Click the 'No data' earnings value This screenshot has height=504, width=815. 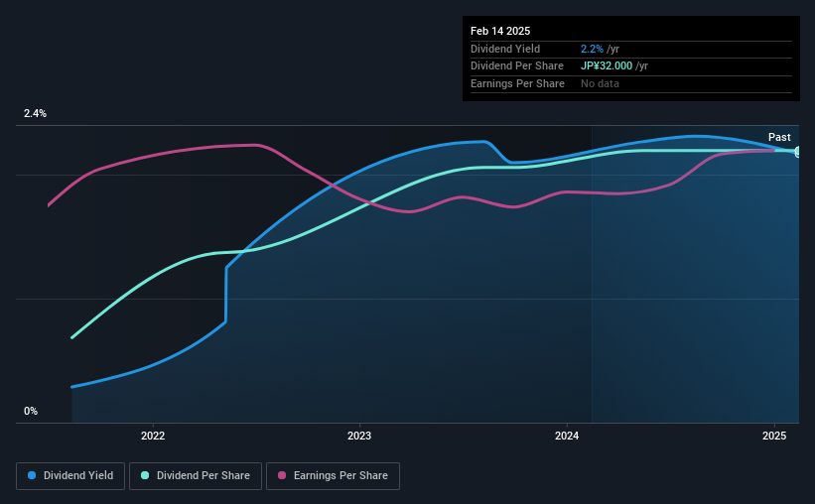coord(600,83)
